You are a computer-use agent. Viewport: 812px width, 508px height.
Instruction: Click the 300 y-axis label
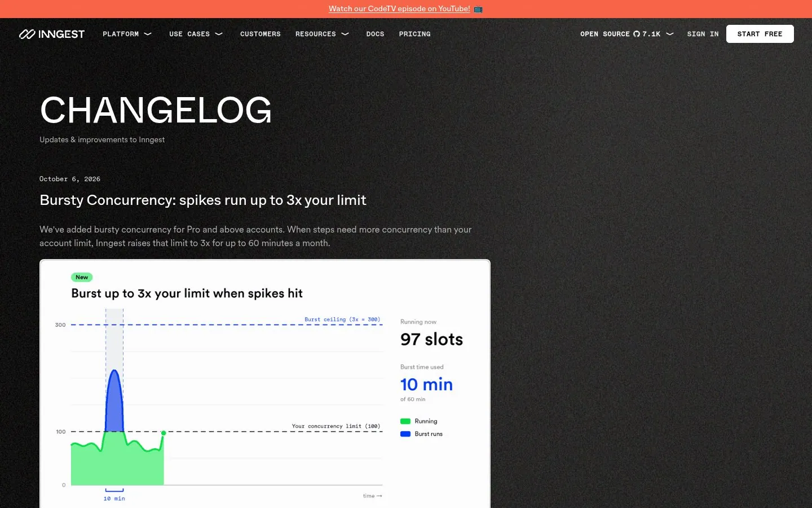[60, 325]
